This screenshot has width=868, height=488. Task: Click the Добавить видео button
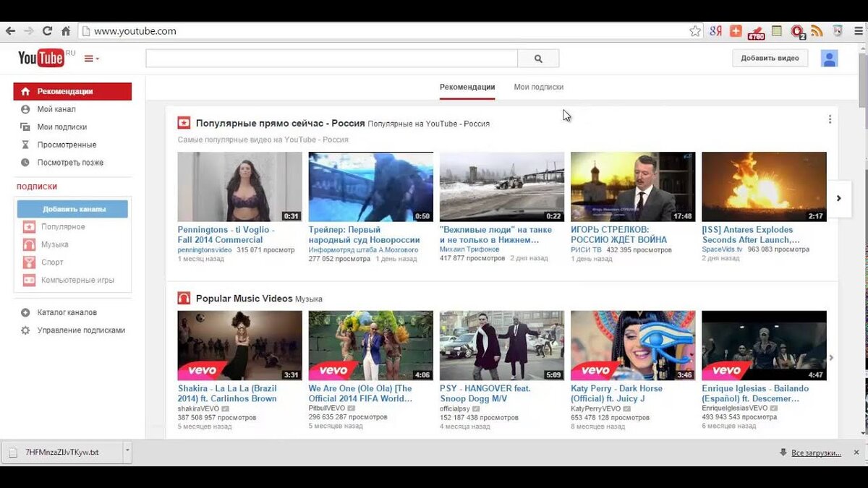click(770, 58)
